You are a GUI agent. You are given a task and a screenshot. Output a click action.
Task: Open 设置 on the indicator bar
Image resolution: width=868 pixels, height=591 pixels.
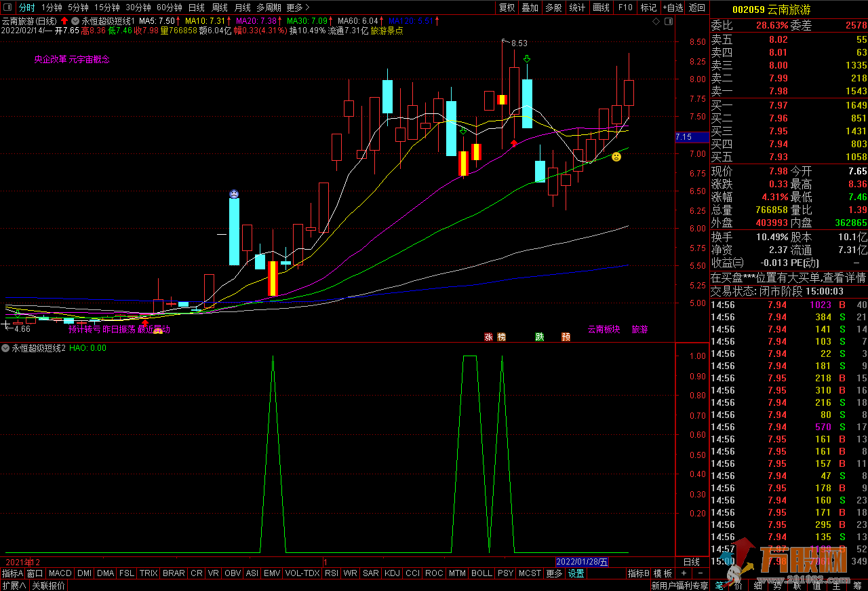pos(576,573)
